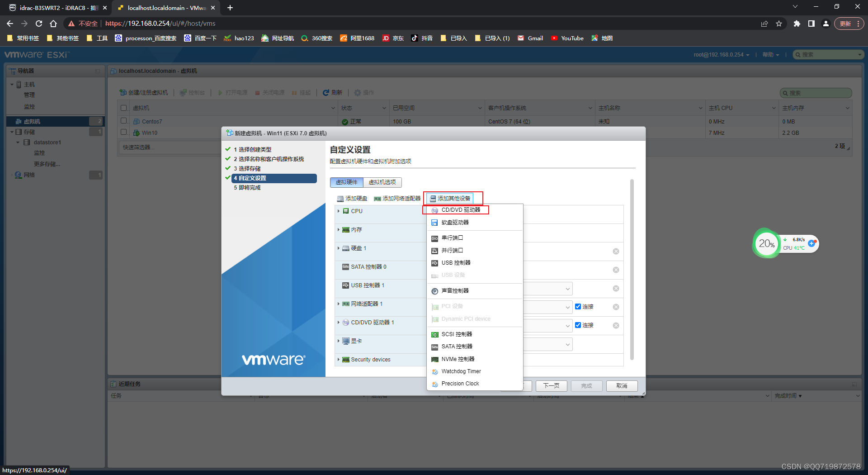Click 添加硬盘 in the hardware toolbar
The width and height of the screenshot is (868, 475).
[x=352, y=199]
